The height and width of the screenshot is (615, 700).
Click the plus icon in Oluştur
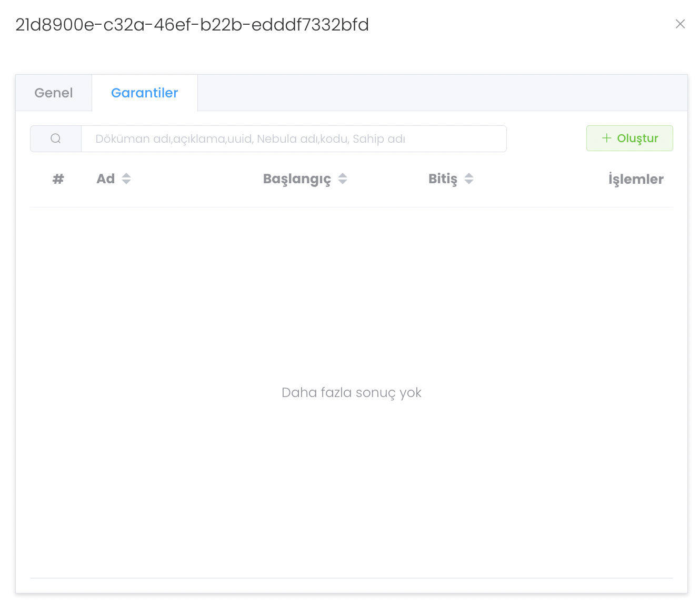[x=606, y=138]
